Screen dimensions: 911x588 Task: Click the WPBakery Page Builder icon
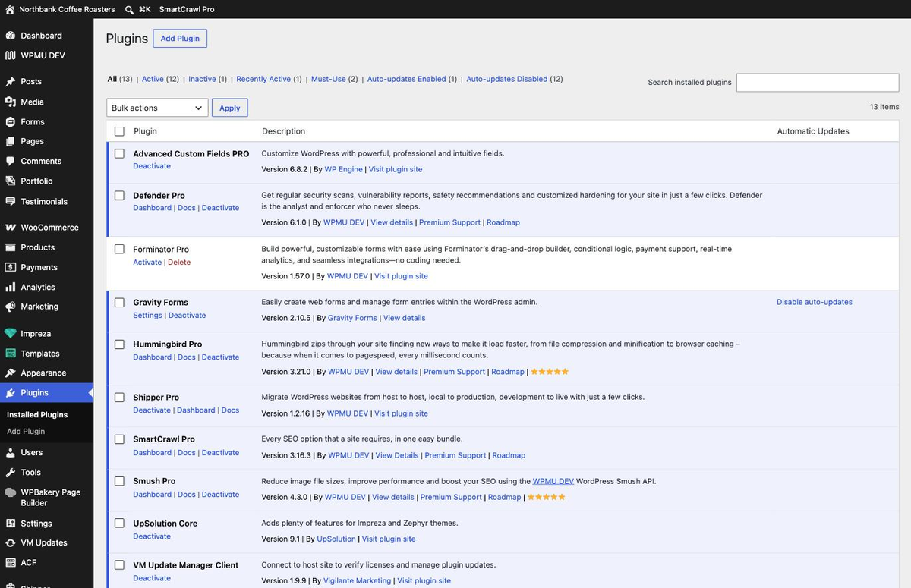10,492
